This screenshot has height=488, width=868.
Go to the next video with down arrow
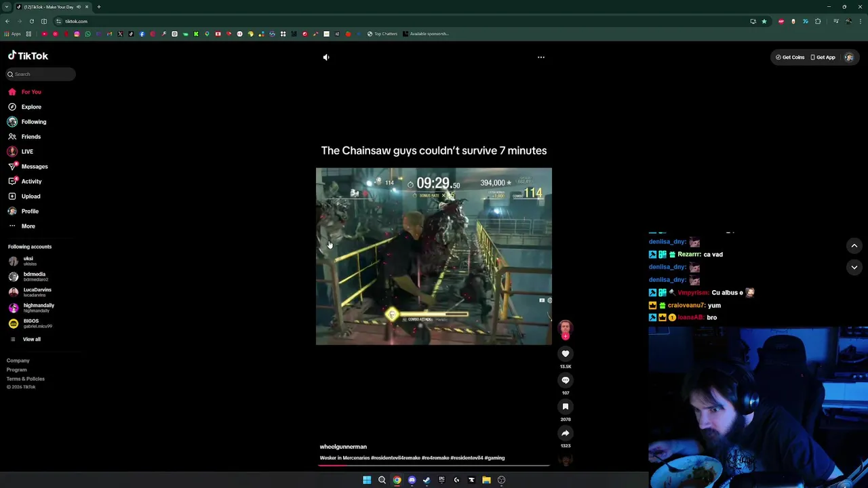tap(854, 268)
